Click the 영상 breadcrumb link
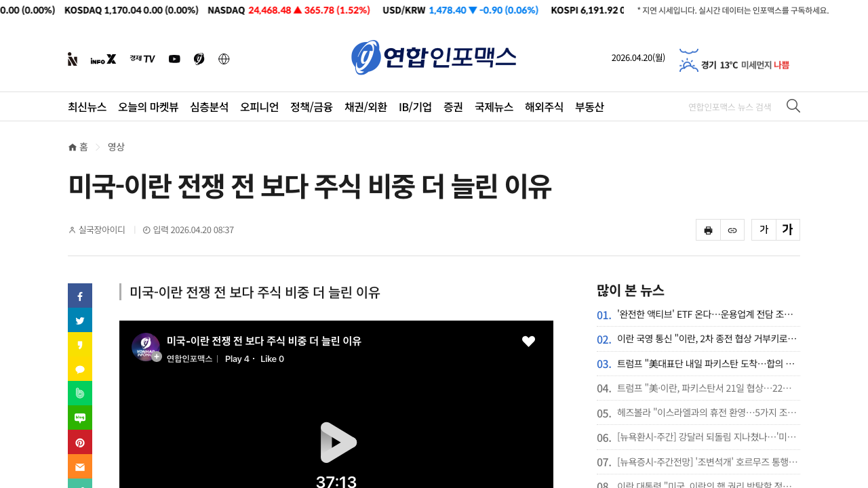The height and width of the screenshot is (488, 868). click(116, 147)
